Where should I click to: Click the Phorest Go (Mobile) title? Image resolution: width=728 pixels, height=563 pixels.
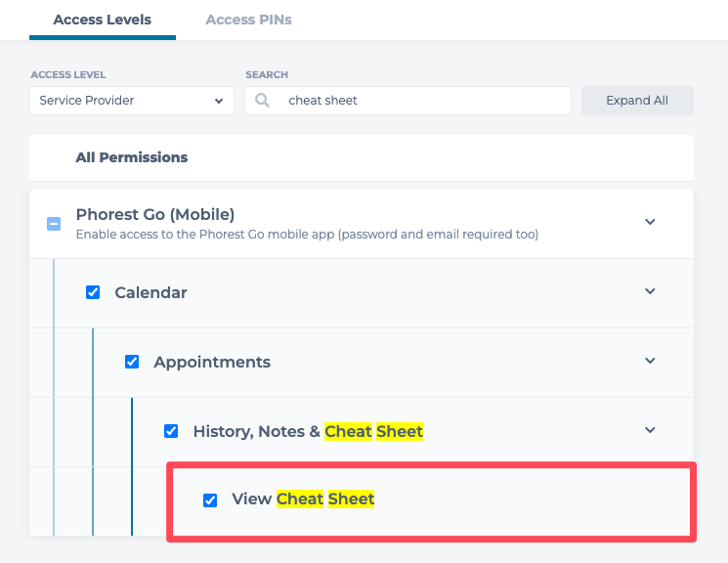coord(154,214)
